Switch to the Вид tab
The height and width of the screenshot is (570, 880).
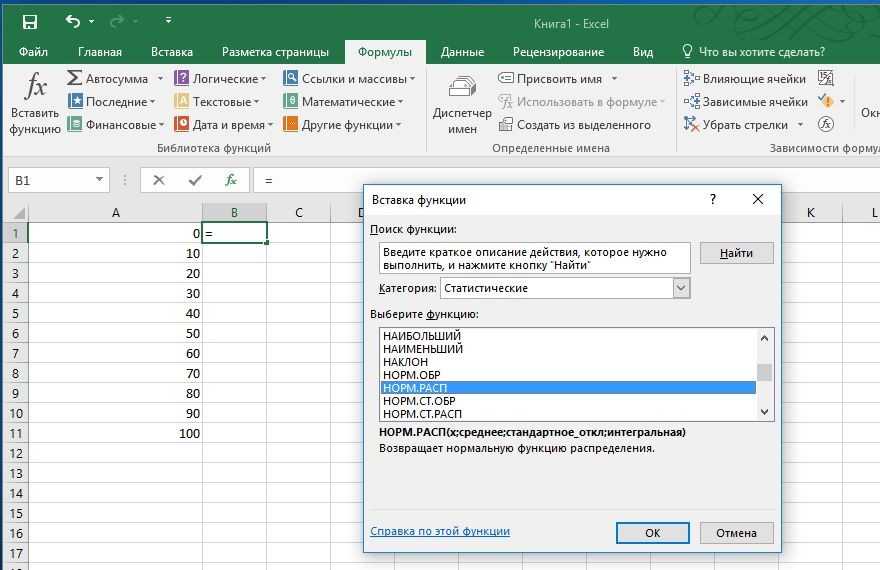[643, 52]
